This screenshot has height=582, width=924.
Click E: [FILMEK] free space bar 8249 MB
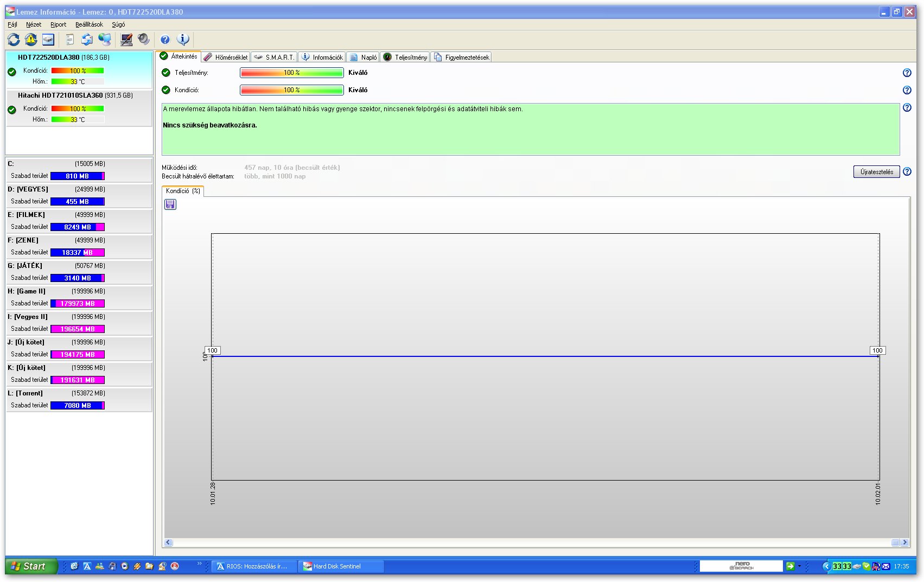(x=78, y=227)
